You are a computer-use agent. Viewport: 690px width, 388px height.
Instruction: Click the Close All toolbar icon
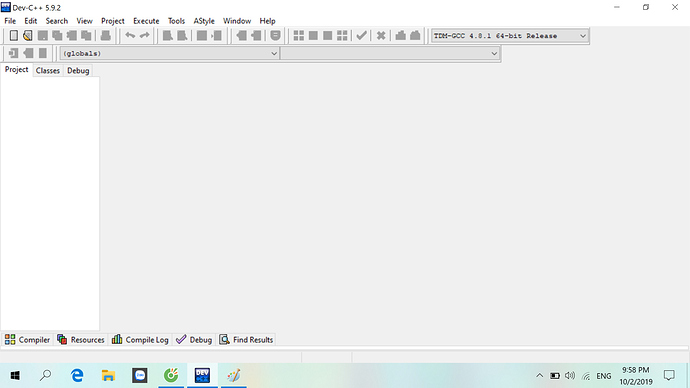click(86, 36)
